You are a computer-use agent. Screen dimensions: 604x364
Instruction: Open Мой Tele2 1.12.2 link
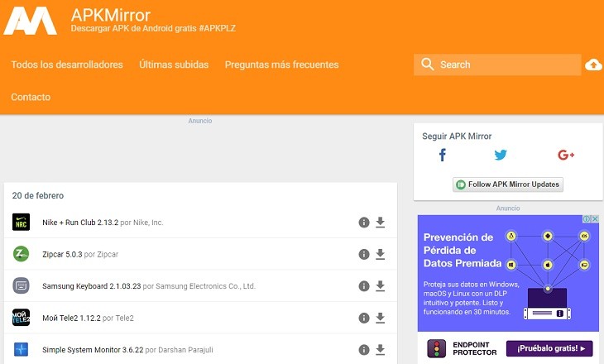[71, 318]
